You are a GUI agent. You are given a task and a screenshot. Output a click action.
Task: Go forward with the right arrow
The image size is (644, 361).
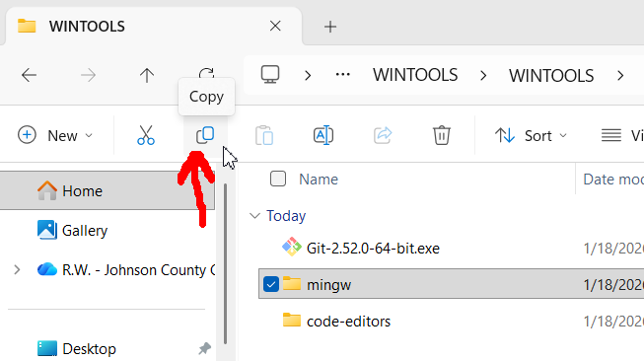[x=88, y=75]
